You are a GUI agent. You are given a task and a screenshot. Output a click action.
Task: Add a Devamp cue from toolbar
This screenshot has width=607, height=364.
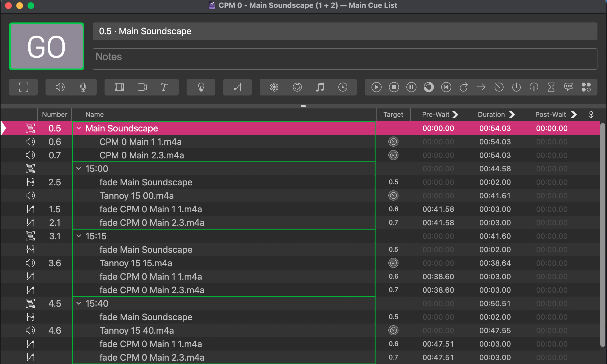point(464,87)
